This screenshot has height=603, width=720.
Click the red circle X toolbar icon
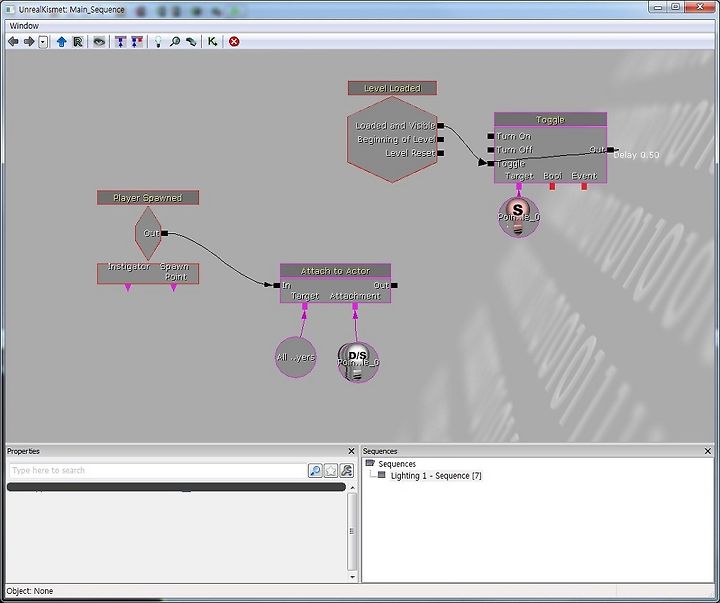(234, 42)
